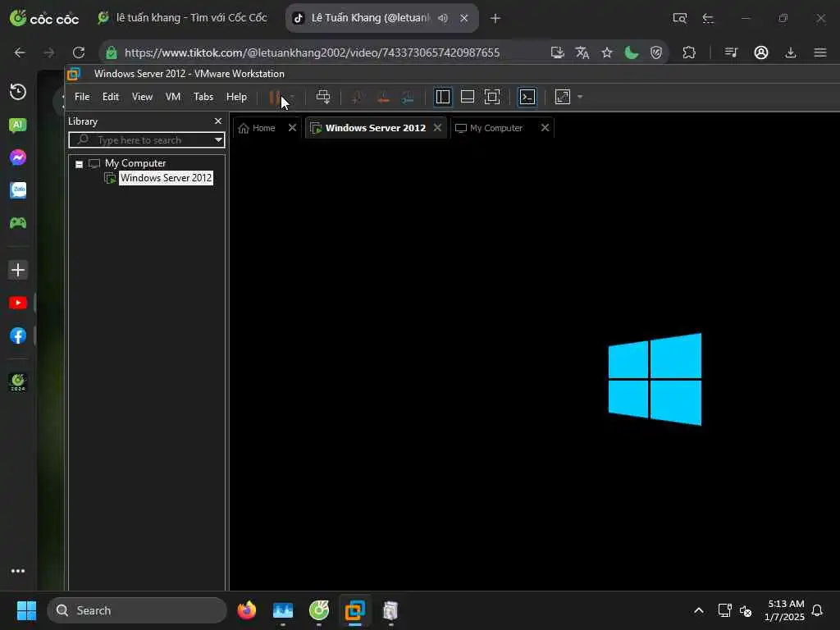Toggle dark mode moon icon
840x630 pixels.
click(x=632, y=52)
